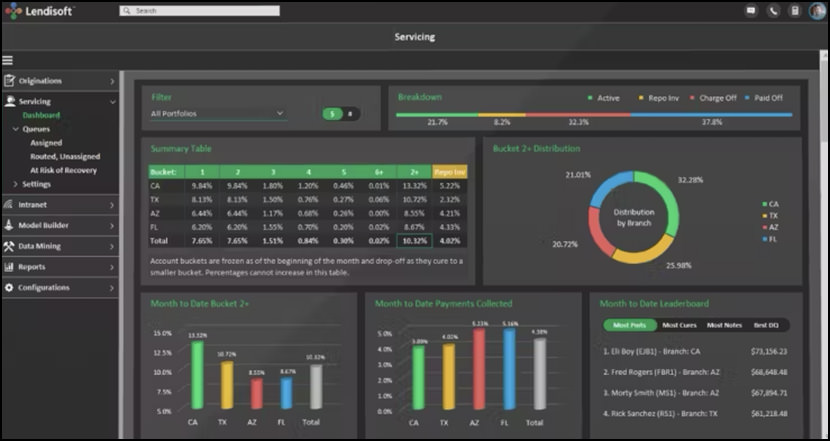This screenshot has width=830, height=441.
Task: Select the Most Cures leaderboard tab
Action: pyautogui.click(x=679, y=325)
